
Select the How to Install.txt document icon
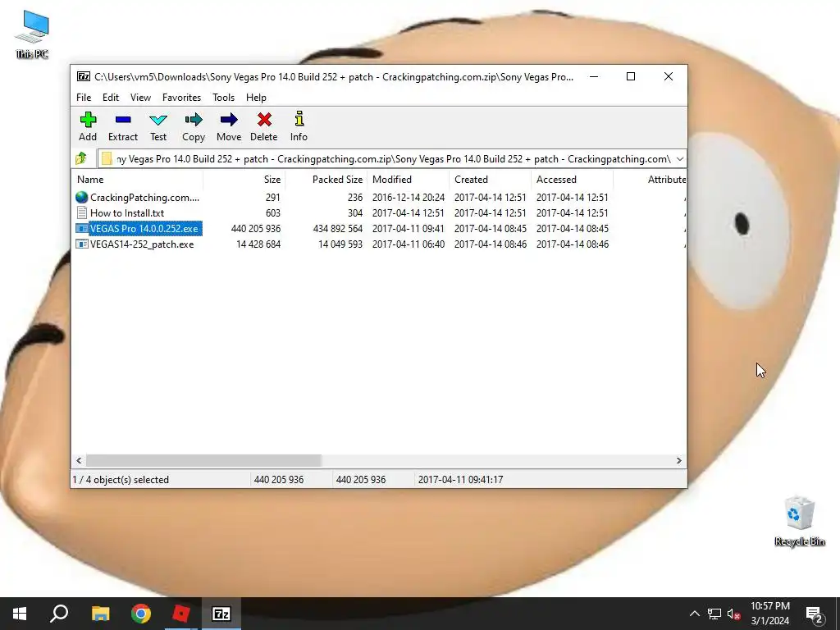tap(81, 212)
